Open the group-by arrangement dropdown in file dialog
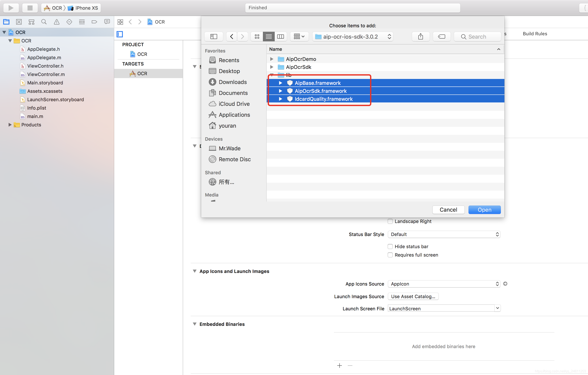Image resolution: width=588 pixels, height=375 pixels. [x=299, y=37]
